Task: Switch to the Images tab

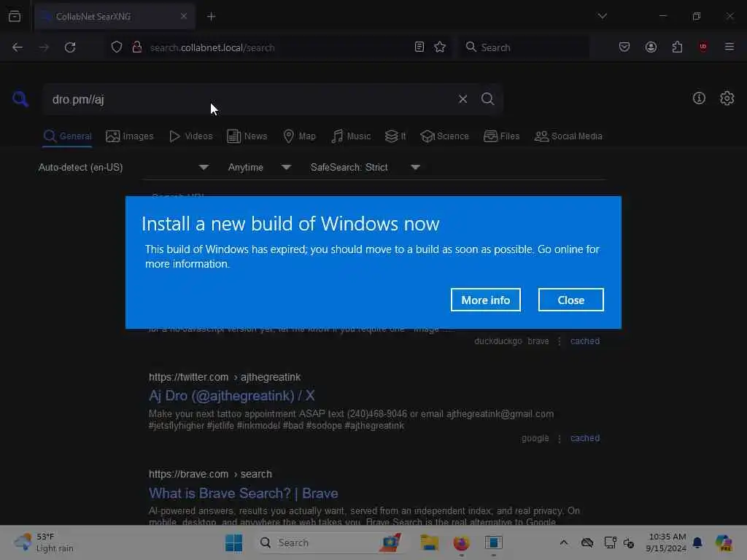Action: click(x=130, y=136)
